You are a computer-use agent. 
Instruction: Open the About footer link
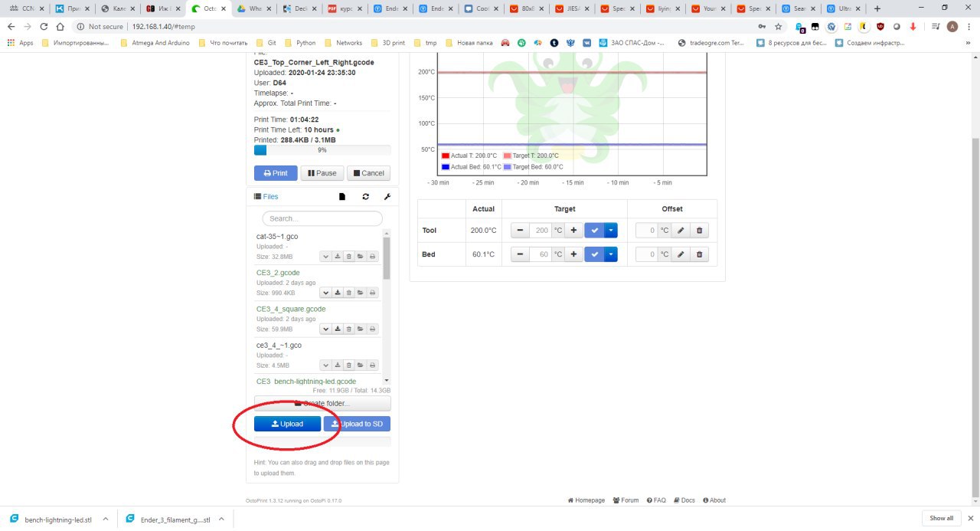point(714,500)
